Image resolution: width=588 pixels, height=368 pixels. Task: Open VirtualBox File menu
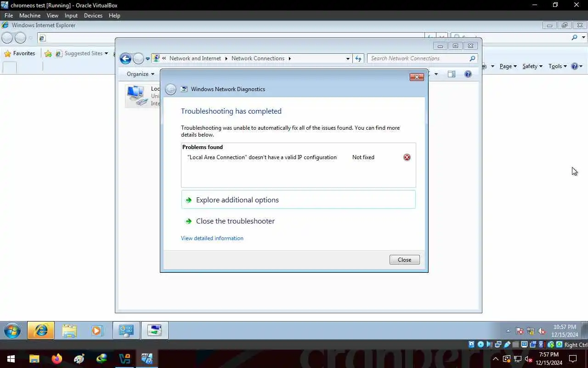click(9, 16)
